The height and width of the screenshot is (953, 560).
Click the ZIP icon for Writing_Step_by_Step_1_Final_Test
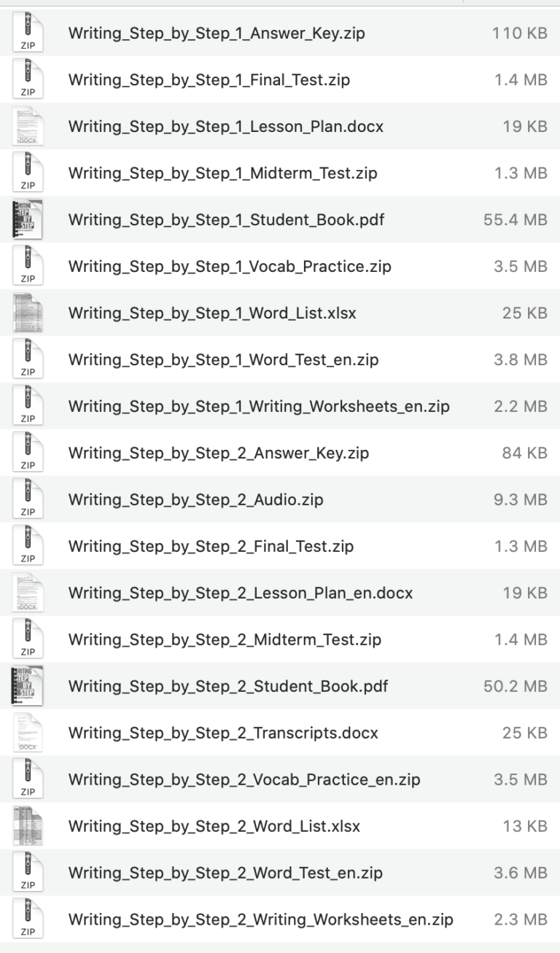pyautogui.click(x=27, y=79)
